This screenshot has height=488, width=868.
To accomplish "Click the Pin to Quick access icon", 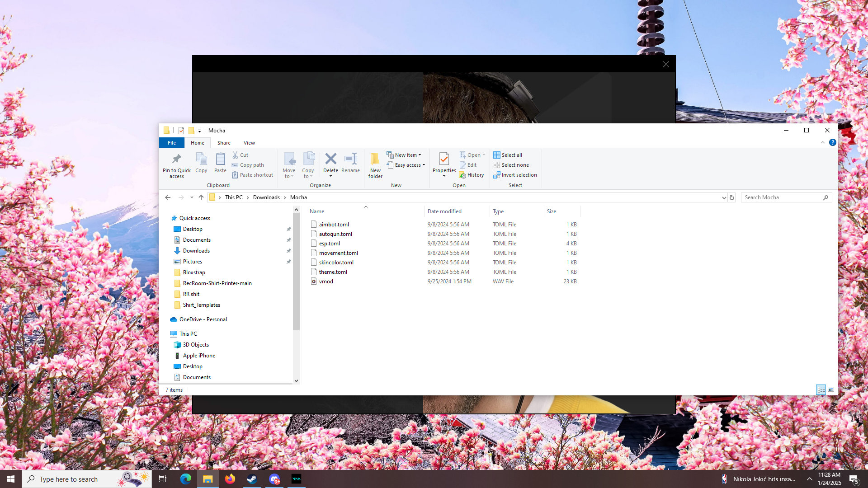I will click(x=176, y=159).
